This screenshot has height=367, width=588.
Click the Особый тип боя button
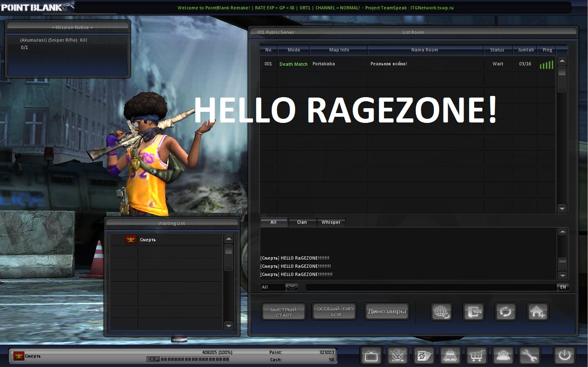335,312
